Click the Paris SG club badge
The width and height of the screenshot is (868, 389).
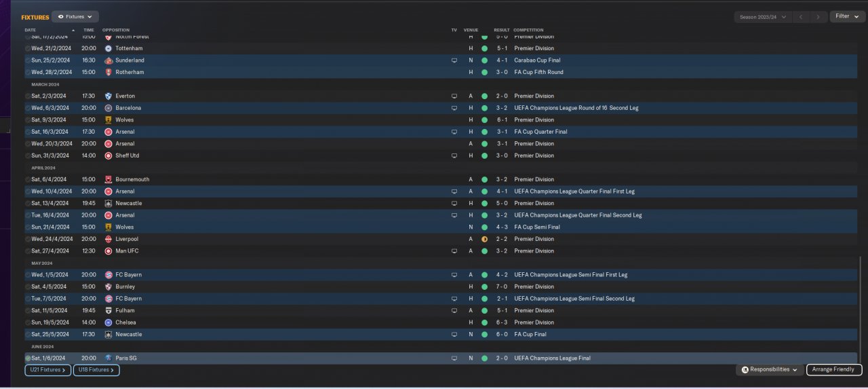pyautogui.click(x=108, y=358)
